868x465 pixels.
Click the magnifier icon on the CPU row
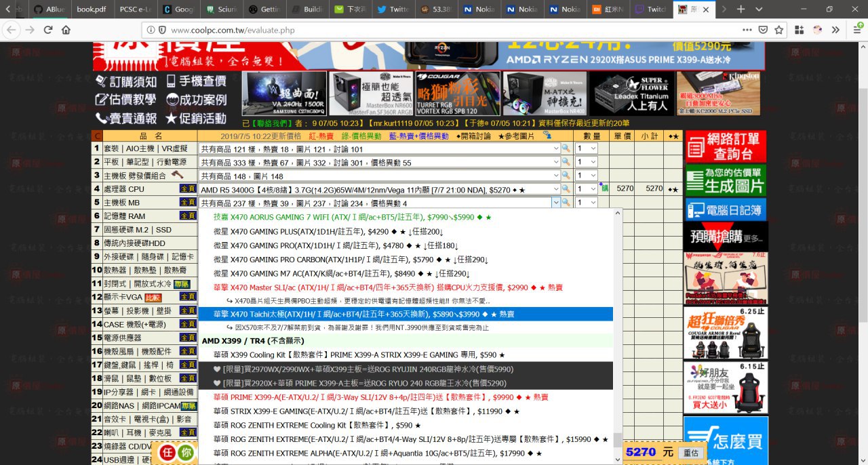566,189
